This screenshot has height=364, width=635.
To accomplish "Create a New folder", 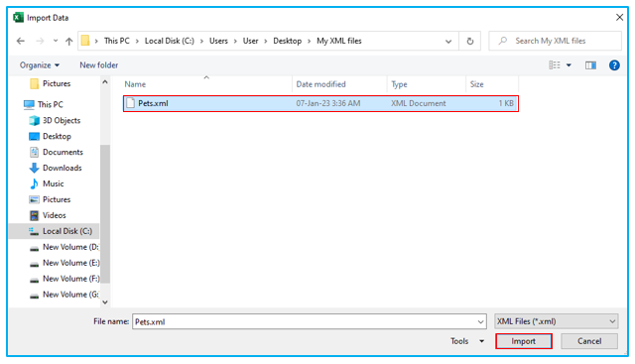I will [99, 65].
